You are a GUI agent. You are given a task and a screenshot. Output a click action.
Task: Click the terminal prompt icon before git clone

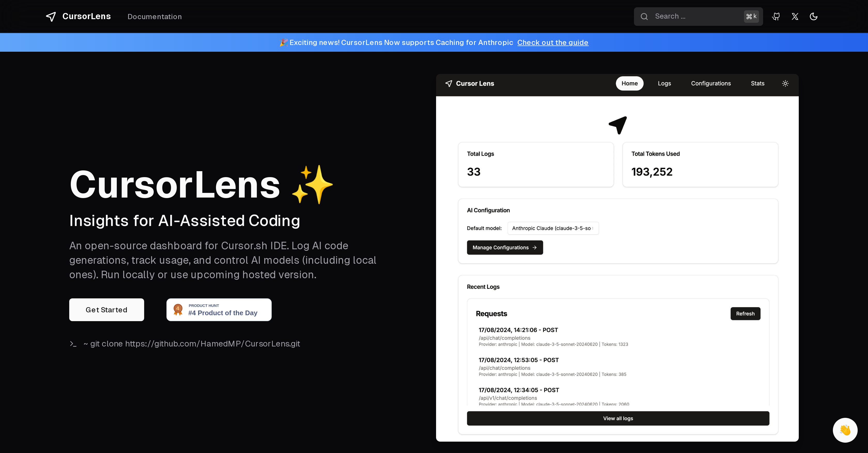(x=73, y=344)
